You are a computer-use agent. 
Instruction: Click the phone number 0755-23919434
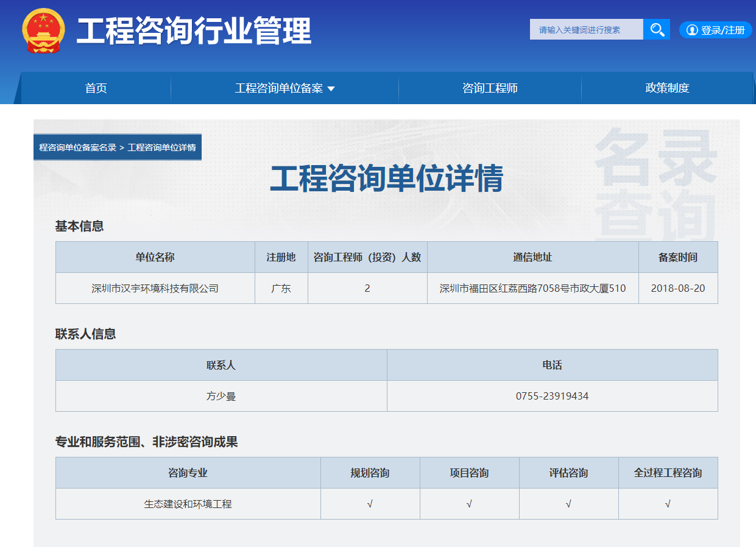(553, 395)
